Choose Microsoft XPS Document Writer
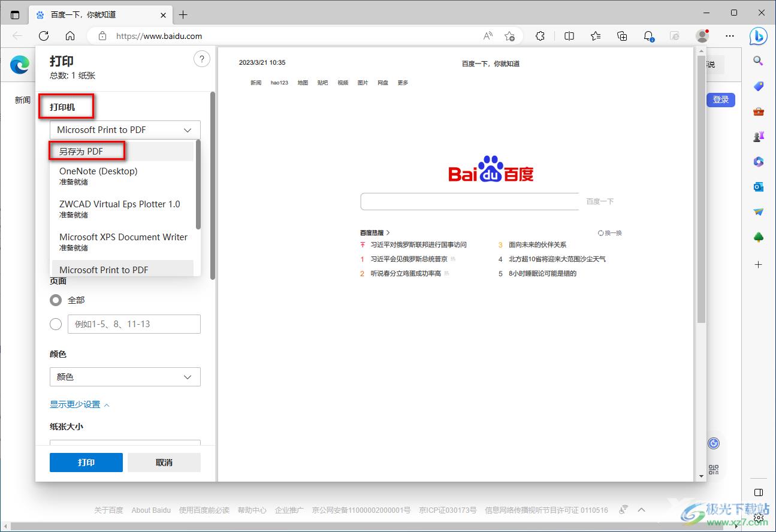 click(x=123, y=241)
